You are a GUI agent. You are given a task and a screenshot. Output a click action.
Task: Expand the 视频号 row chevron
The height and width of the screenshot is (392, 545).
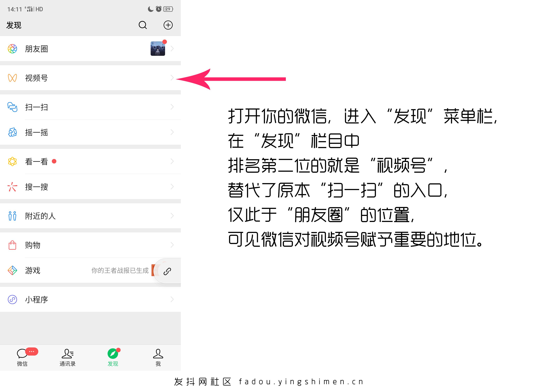172,78
